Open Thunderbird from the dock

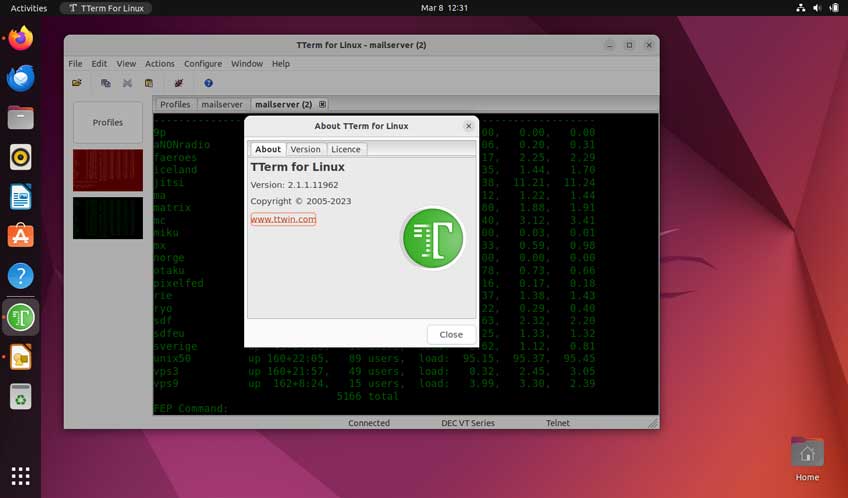tap(20, 78)
